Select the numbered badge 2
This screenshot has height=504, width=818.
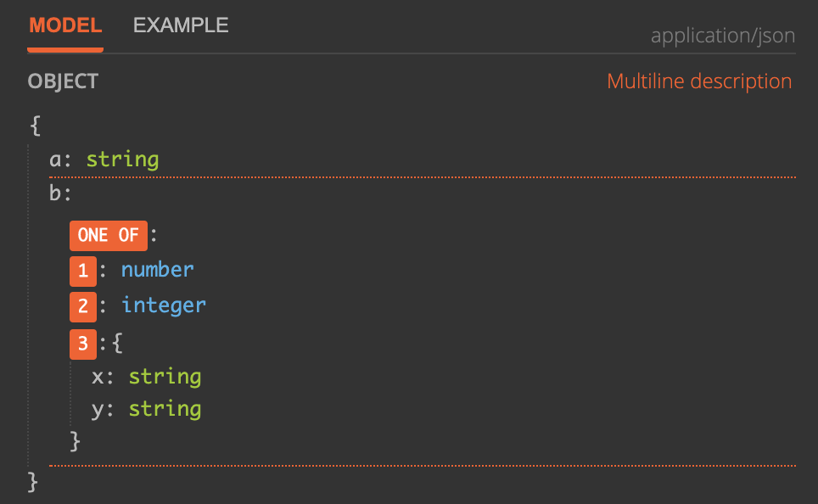[82, 305]
